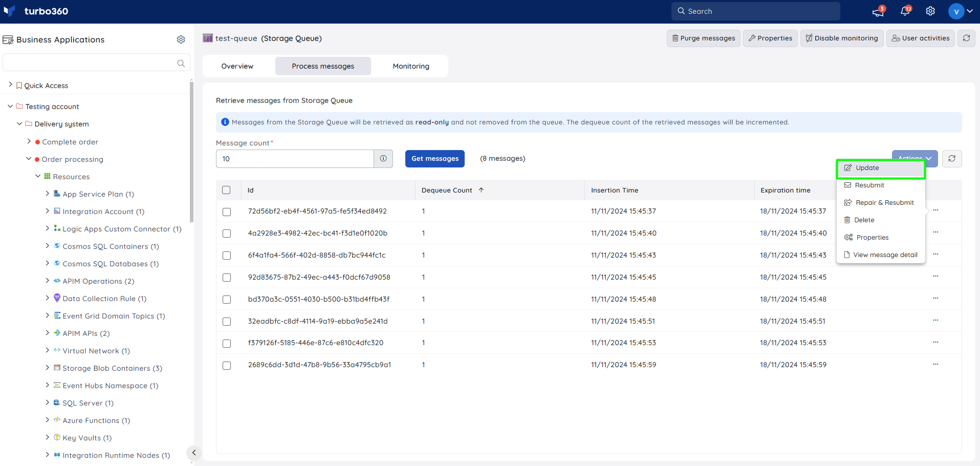
Task: Choose View message detail option
Action: [x=881, y=255]
